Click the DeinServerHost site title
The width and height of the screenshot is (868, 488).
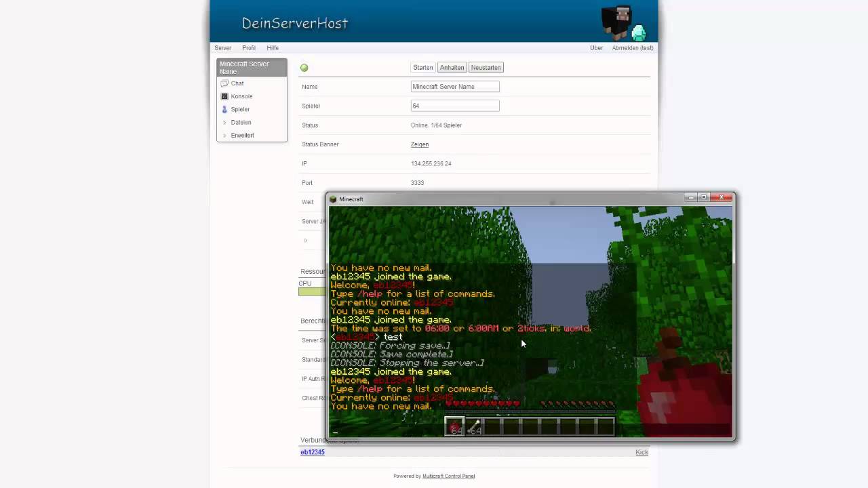click(x=295, y=23)
